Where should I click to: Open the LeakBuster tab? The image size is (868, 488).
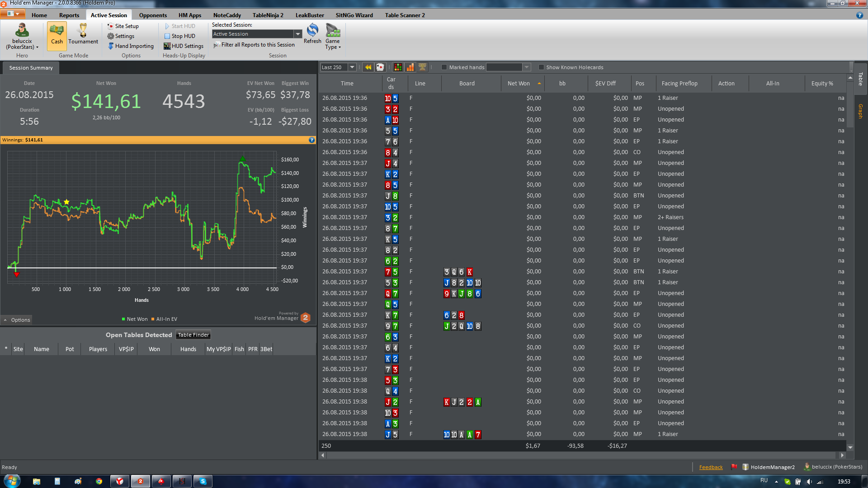[310, 15]
